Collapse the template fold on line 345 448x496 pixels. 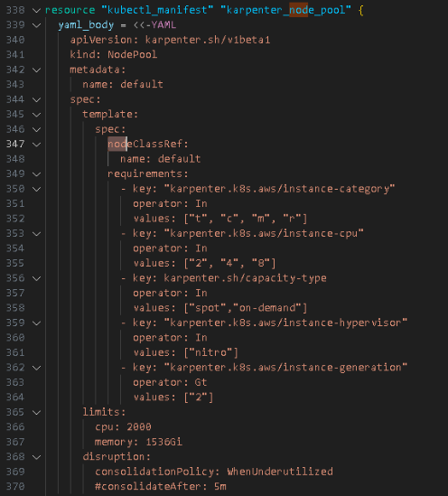(37, 115)
